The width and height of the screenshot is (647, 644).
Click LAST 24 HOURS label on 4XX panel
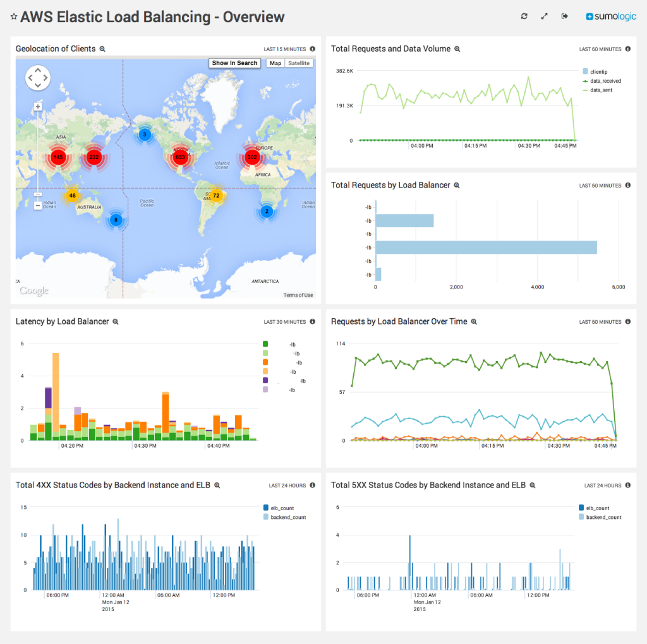(287, 486)
